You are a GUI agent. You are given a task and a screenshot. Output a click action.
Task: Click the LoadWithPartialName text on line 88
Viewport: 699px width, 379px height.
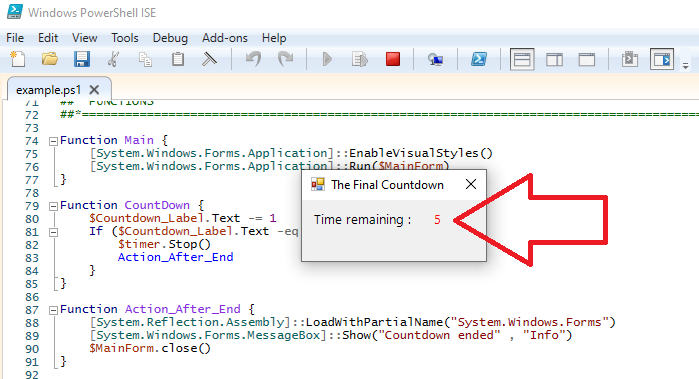(374, 322)
